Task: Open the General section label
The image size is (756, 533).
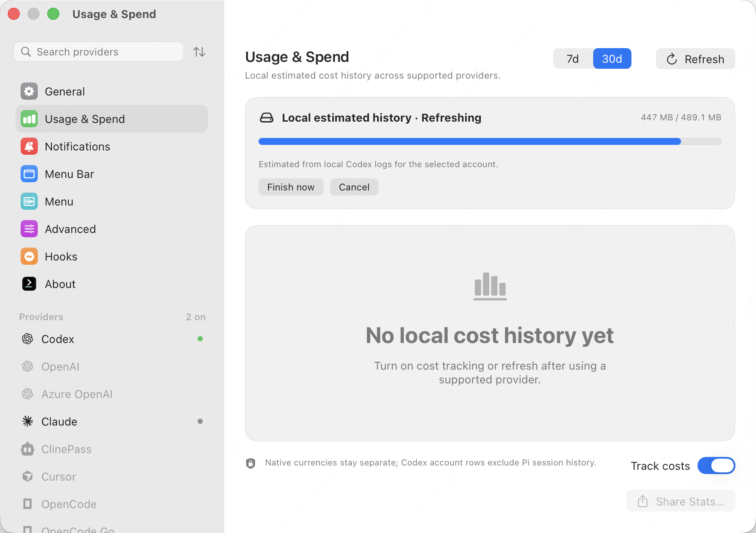Action: 65,92
